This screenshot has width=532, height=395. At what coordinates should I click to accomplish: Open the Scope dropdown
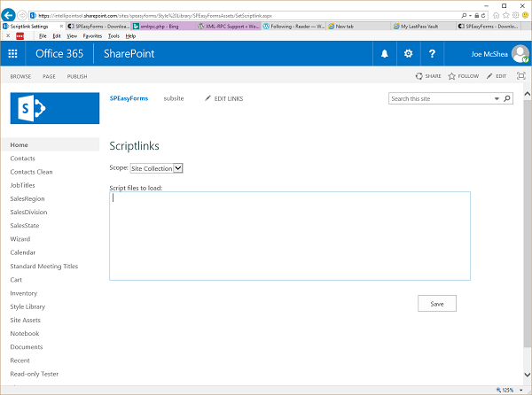coord(156,168)
